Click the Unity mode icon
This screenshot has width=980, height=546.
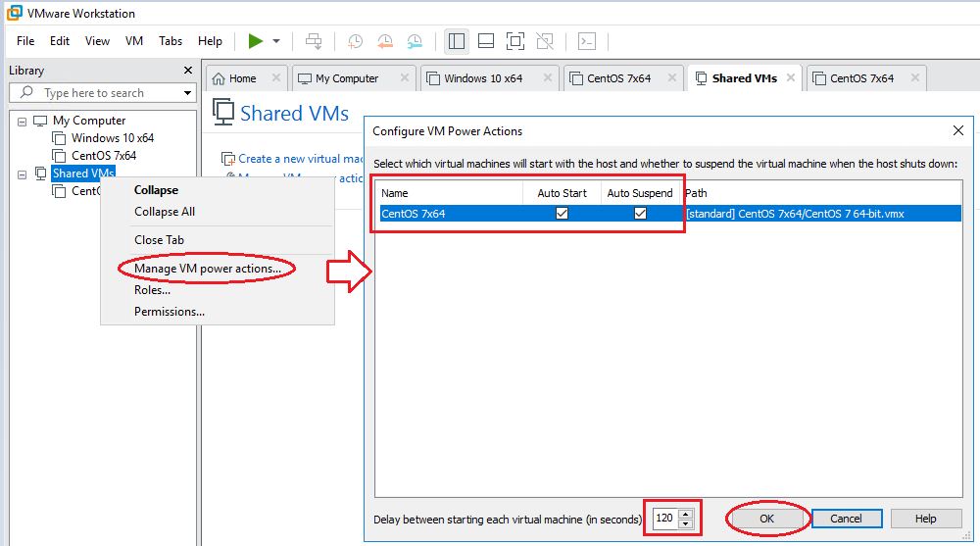tap(545, 41)
